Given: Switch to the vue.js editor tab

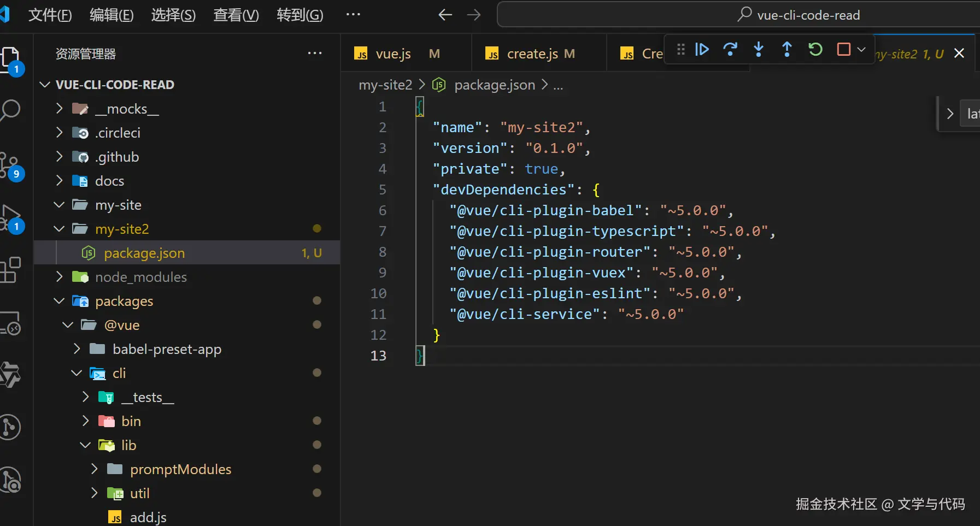Looking at the screenshot, I should pyautogui.click(x=393, y=54).
